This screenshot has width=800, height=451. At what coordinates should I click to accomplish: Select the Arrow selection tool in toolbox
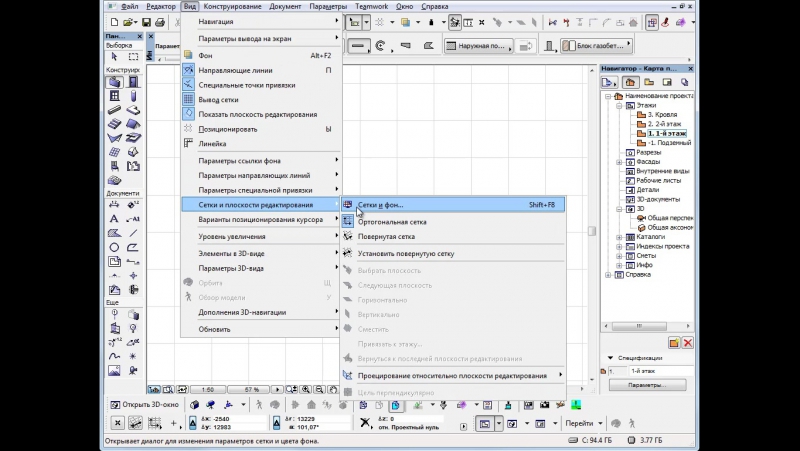pos(113,57)
